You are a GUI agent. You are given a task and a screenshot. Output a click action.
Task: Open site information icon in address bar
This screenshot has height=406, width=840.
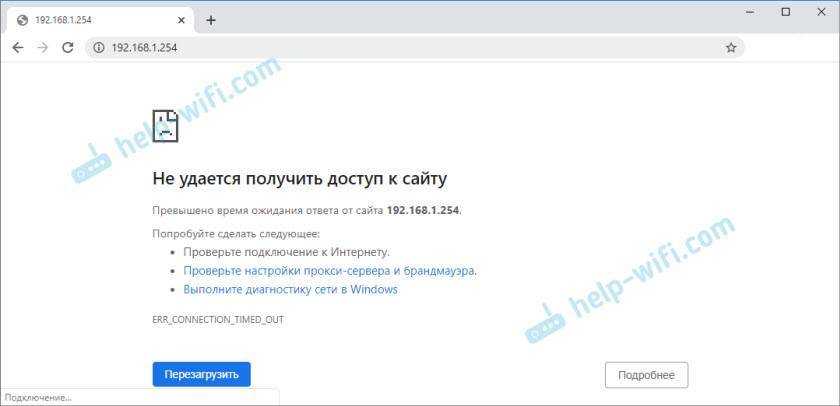click(x=98, y=47)
